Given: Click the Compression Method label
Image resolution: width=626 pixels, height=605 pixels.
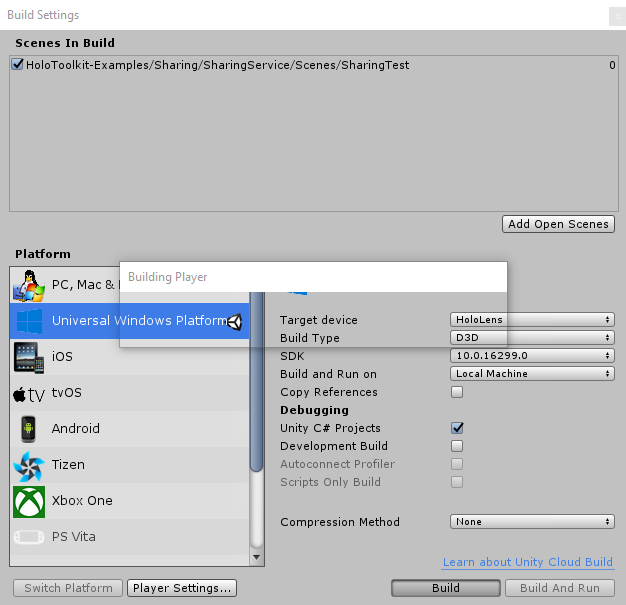Looking at the screenshot, I should (x=340, y=522).
